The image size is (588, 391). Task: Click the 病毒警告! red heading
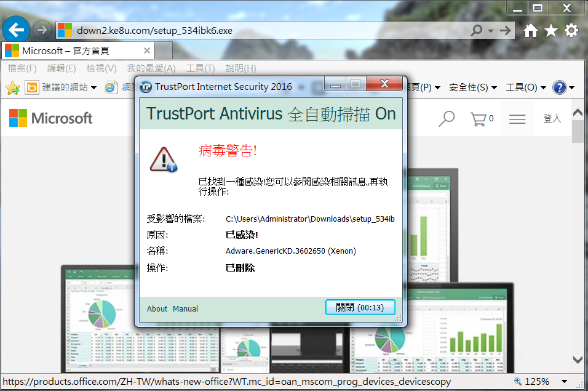tap(227, 151)
